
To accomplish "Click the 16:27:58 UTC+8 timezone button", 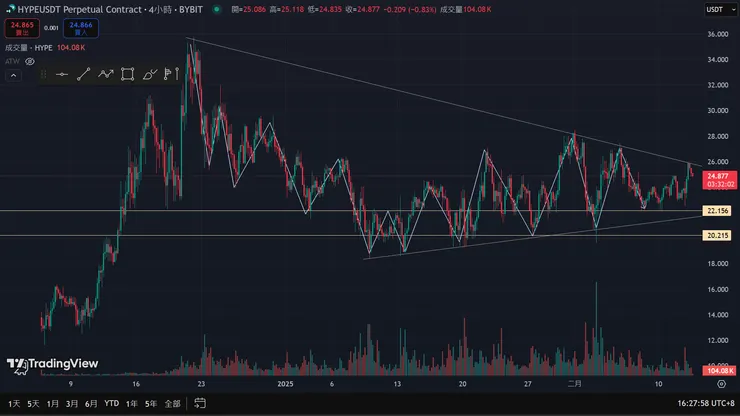I will tap(706, 403).
